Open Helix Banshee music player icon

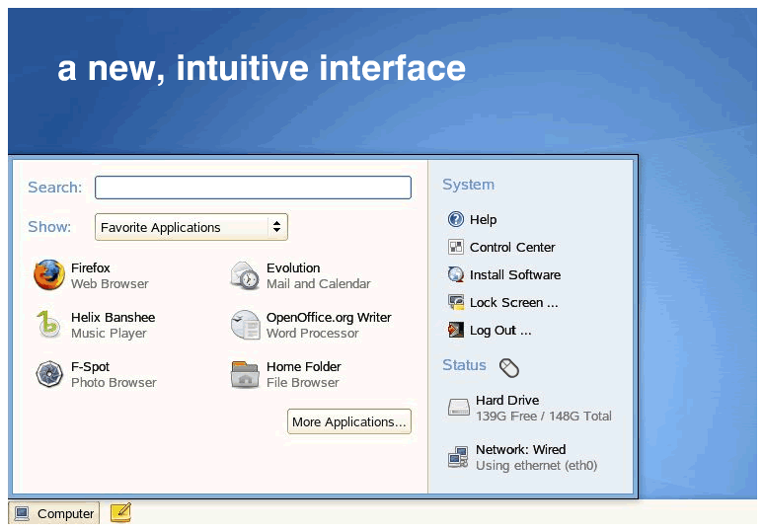(49, 325)
